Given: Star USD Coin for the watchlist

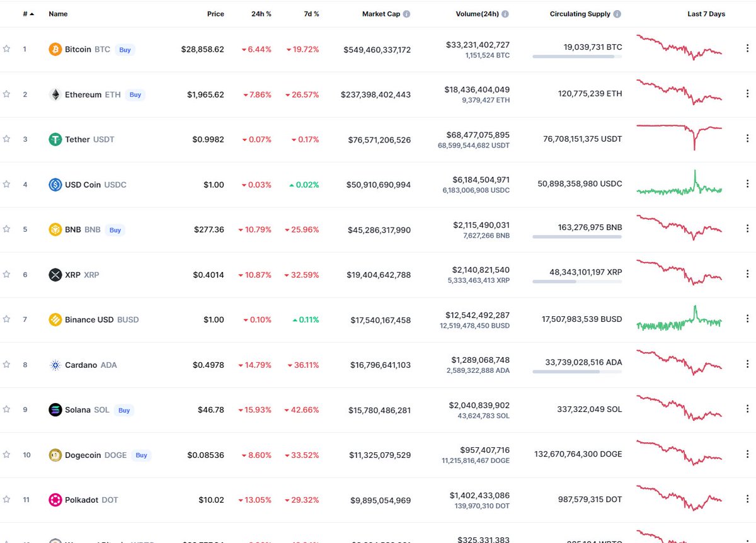Looking at the screenshot, I should pyautogui.click(x=6, y=184).
